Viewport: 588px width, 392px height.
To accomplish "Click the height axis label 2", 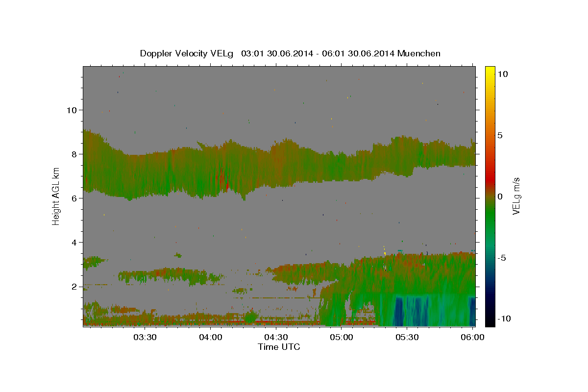I will coord(74,286).
